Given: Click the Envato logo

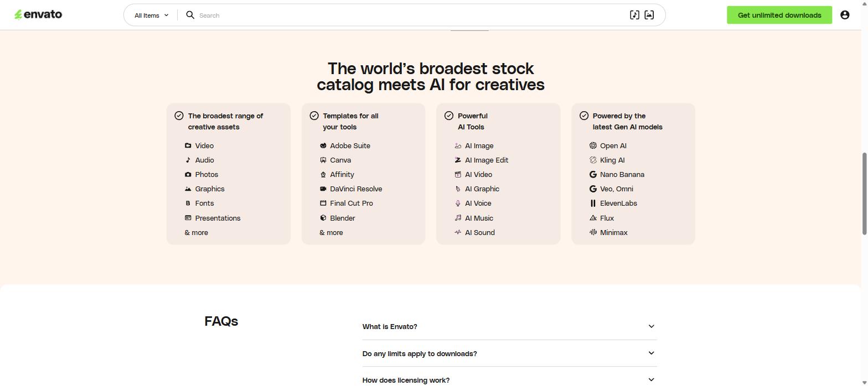Looking at the screenshot, I should point(38,14).
